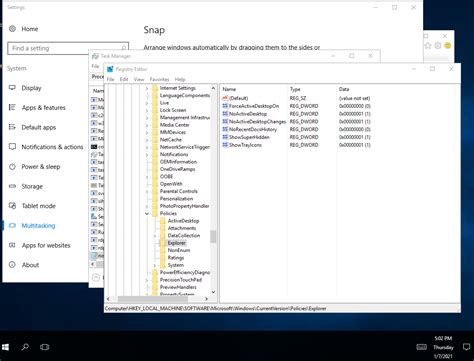Go to Power & sleep settings
This screenshot has width=474, height=361.
point(41,167)
